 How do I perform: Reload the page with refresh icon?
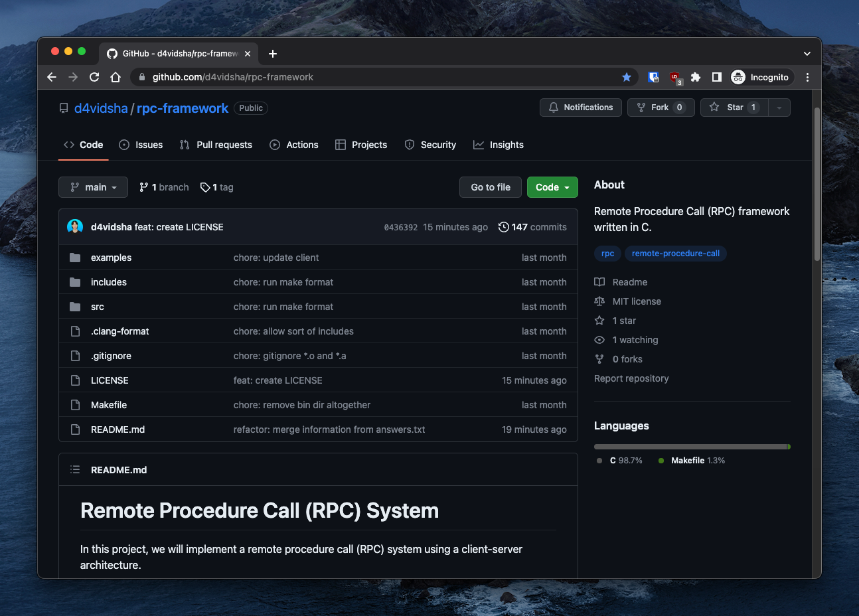[x=94, y=77]
